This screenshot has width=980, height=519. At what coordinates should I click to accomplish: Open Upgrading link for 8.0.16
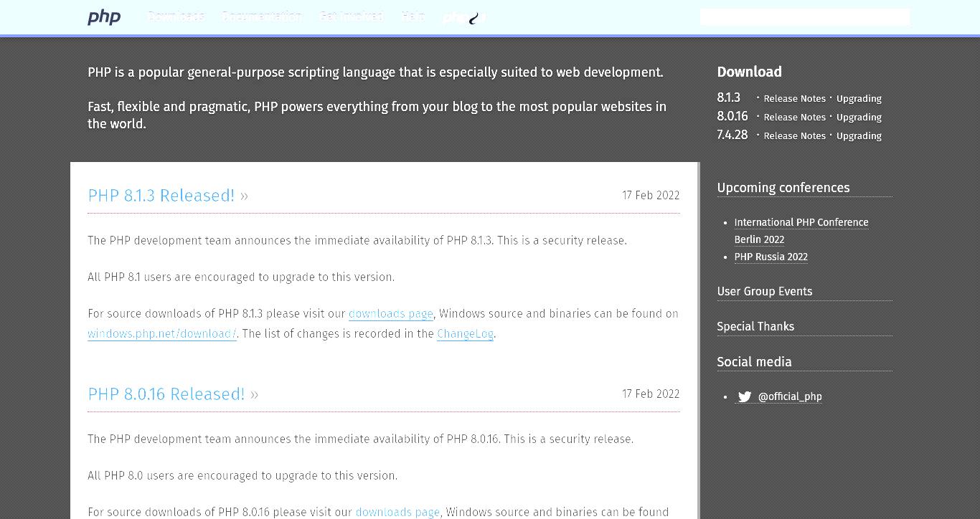859,117
